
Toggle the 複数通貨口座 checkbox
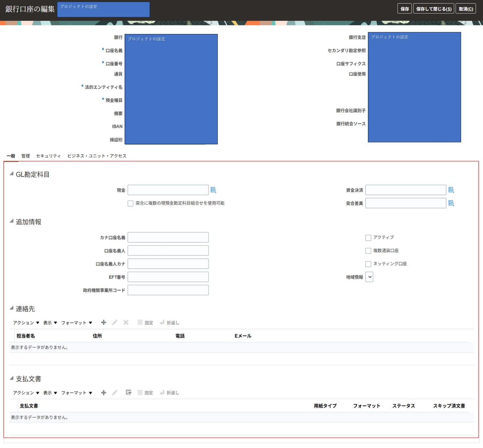coord(368,251)
